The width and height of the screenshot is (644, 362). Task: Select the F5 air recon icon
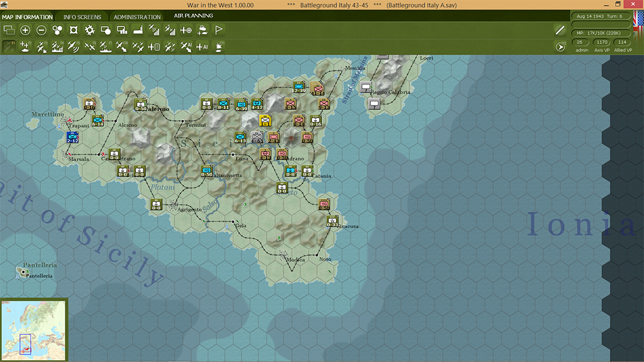click(x=74, y=47)
